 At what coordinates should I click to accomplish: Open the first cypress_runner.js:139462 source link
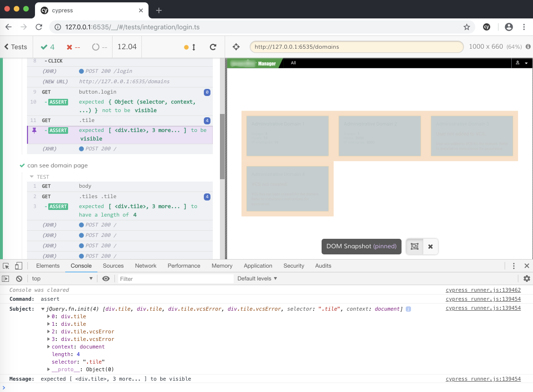point(483,290)
